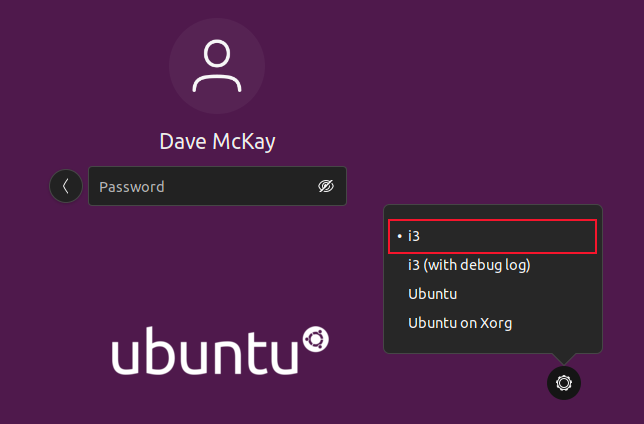Toggle password visibility with the eye icon

pos(325,186)
